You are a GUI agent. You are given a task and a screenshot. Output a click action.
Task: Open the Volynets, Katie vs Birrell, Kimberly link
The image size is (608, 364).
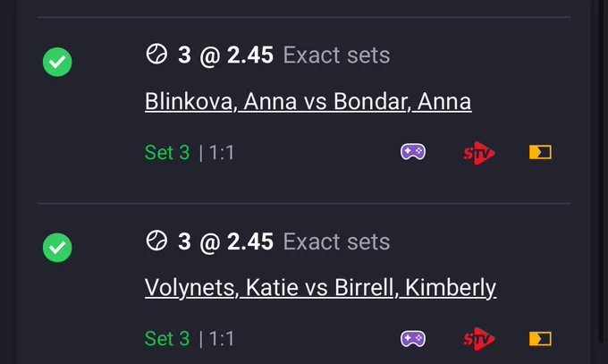tap(320, 288)
